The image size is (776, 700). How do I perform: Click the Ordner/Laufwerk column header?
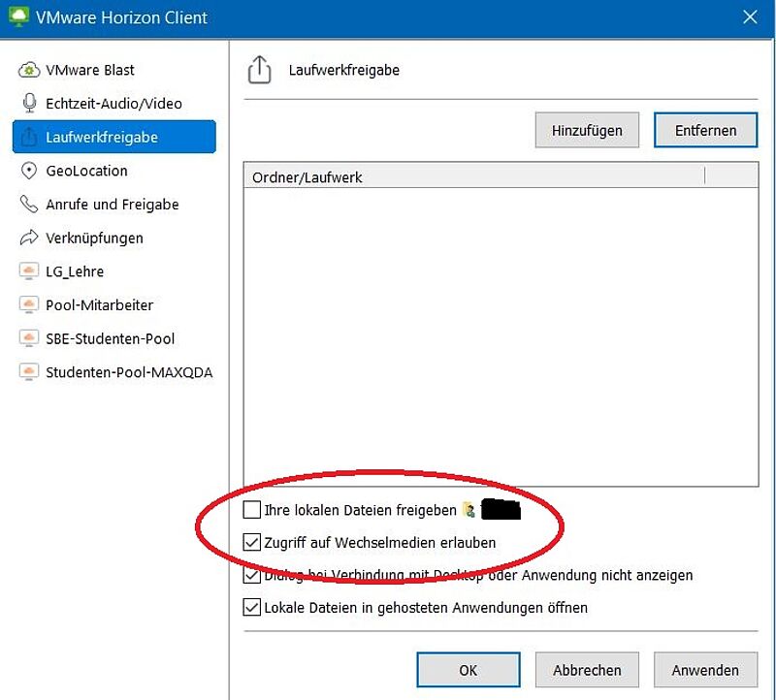click(474, 176)
